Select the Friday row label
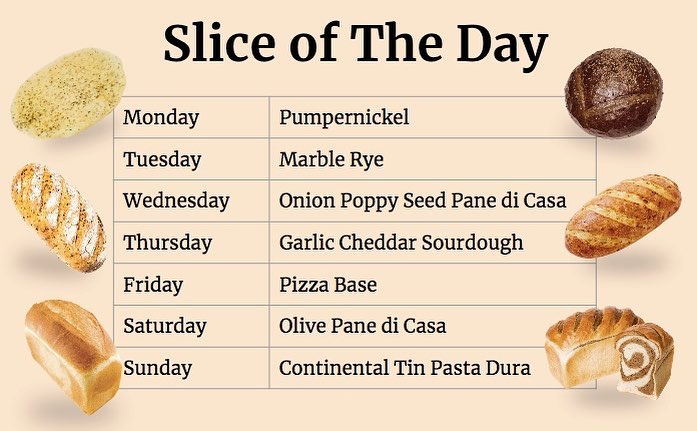Image resolution: width=697 pixels, height=431 pixels. coord(153,285)
